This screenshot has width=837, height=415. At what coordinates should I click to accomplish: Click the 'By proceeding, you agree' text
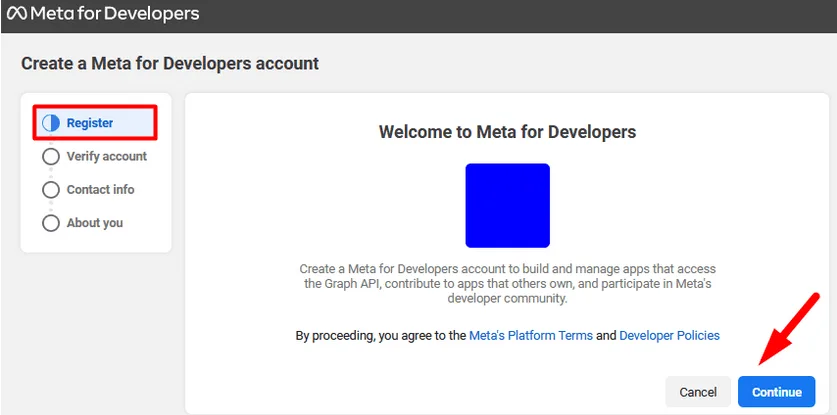381,336
